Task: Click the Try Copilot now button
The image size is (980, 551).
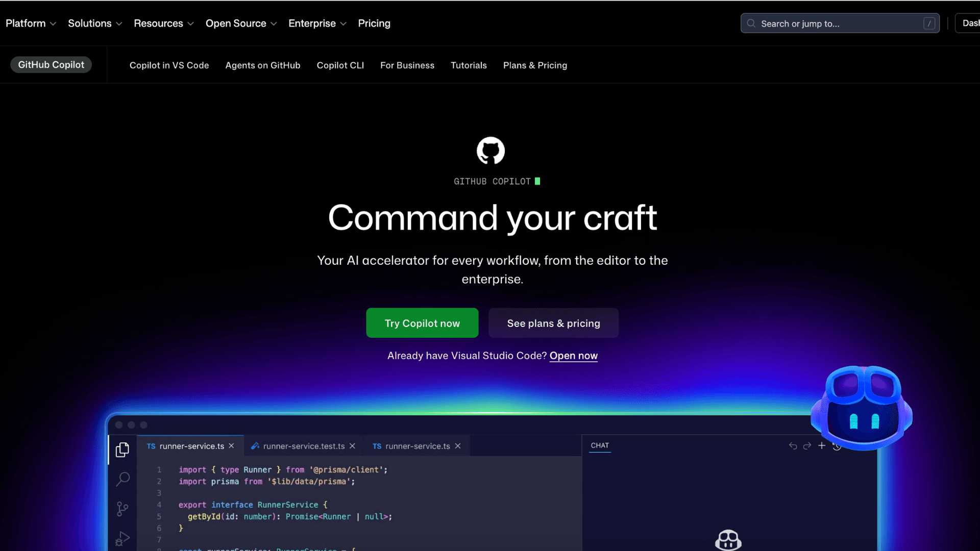Action: [x=422, y=323]
